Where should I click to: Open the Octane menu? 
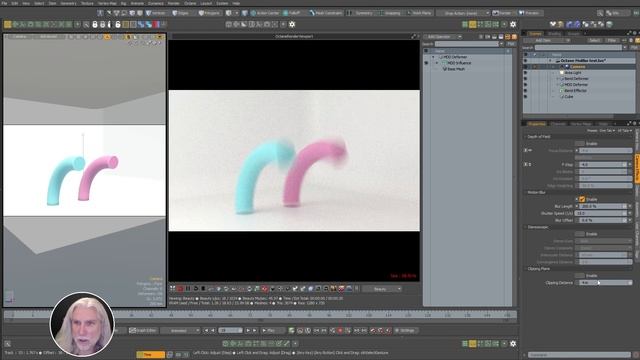click(x=190, y=3)
